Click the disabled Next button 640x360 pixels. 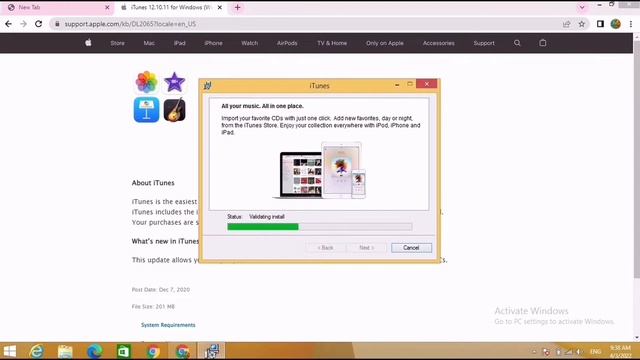pyautogui.click(x=366, y=248)
